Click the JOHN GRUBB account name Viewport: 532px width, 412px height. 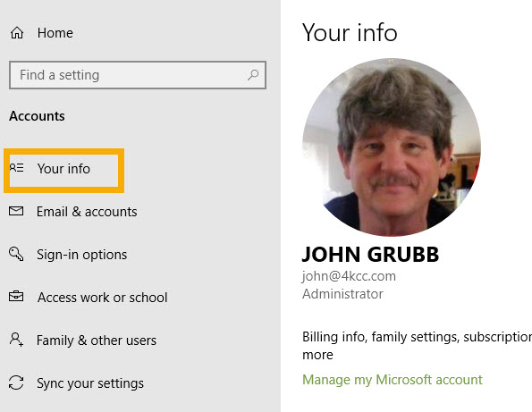click(x=370, y=255)
